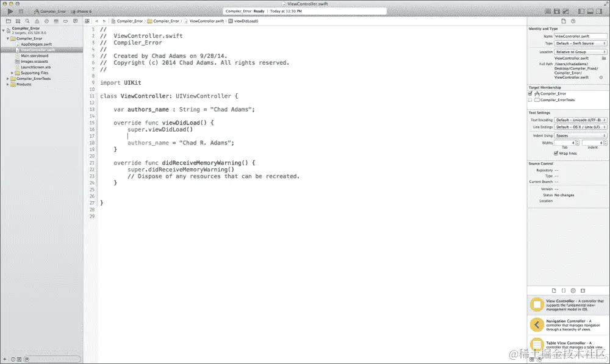Toggle the Wrap lines checkbox

(x=556, y=153)
